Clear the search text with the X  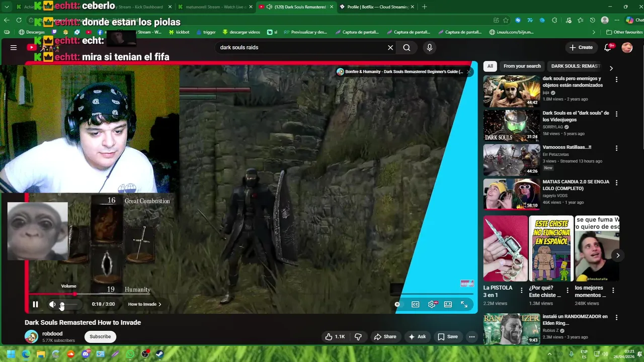(x=390, y=47)
